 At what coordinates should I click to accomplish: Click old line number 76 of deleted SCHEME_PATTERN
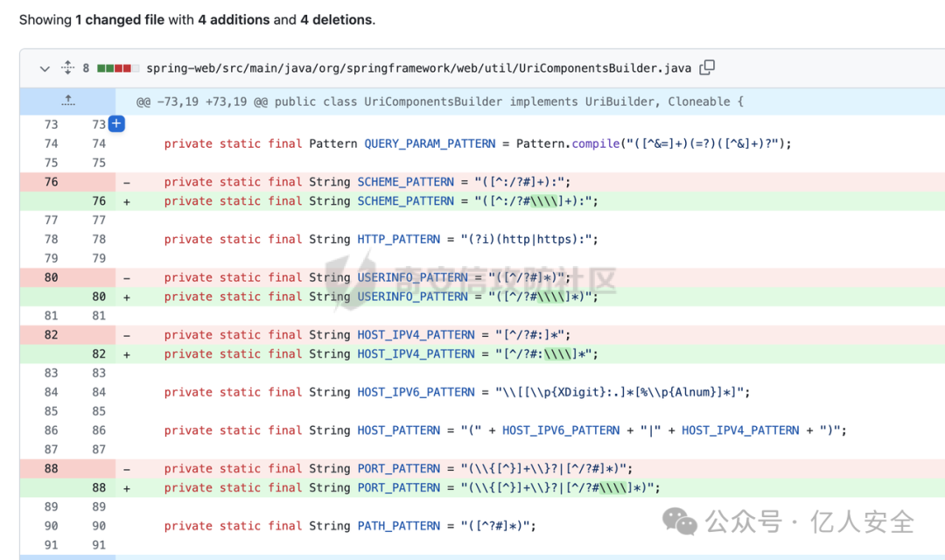pos(52,181)
